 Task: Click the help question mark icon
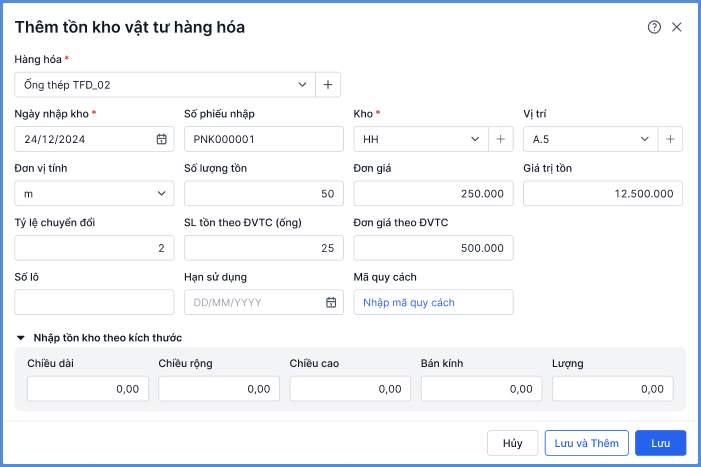654,27
